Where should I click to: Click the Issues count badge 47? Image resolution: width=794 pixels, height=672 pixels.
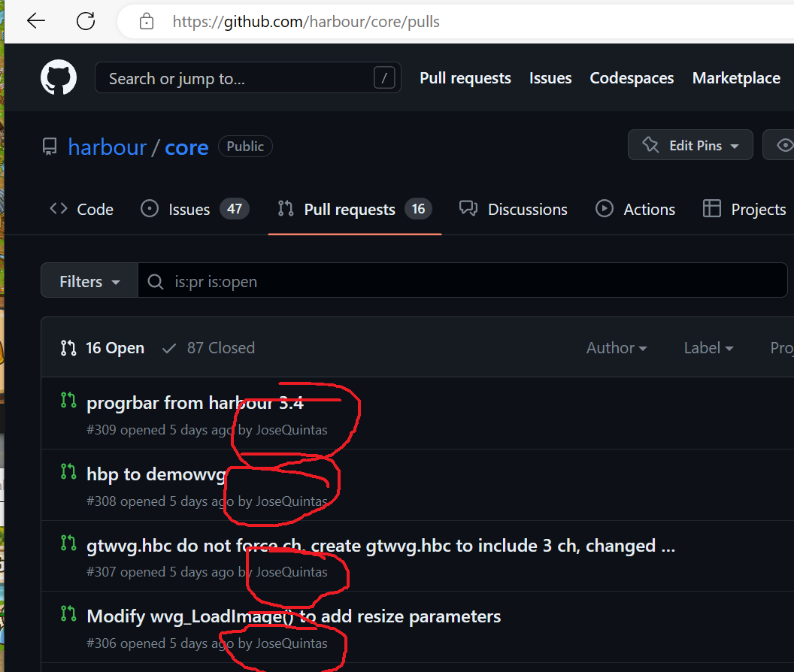(x=234, y=209)
